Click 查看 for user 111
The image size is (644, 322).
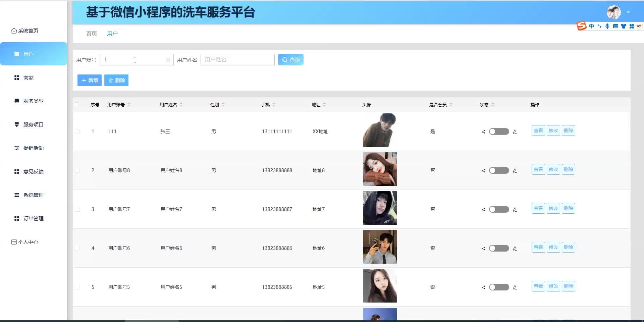click(538, 130)
